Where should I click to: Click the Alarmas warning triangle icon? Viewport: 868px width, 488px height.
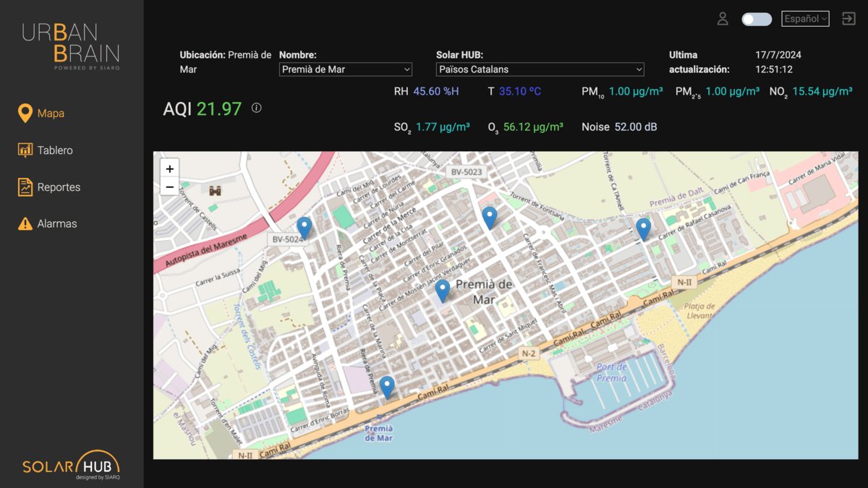pyautogui.click(x=25, y=224)
